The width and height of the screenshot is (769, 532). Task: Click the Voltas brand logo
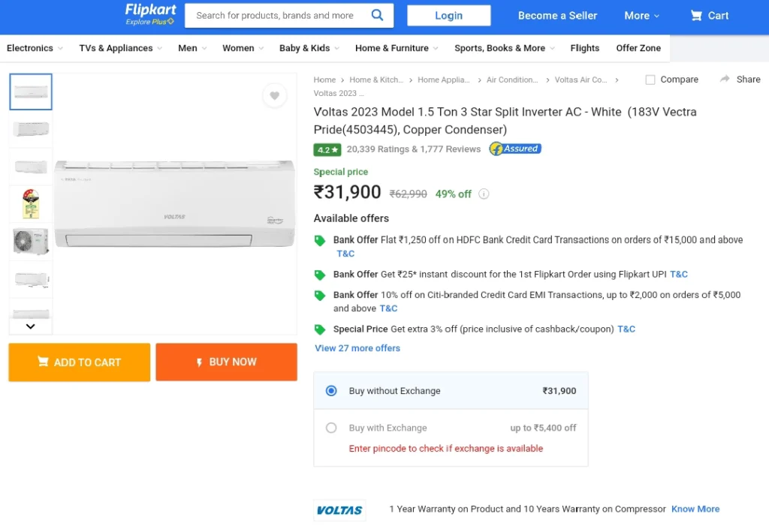339,510
